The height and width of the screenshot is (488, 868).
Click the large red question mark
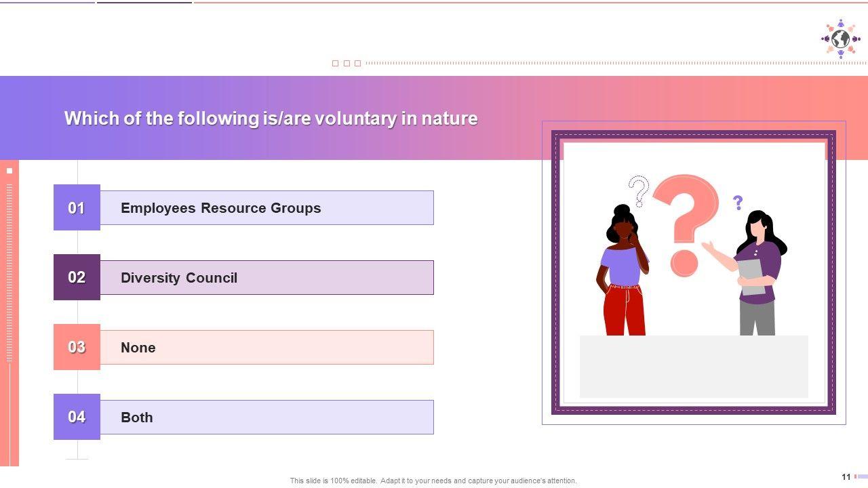tap(691, 220)
